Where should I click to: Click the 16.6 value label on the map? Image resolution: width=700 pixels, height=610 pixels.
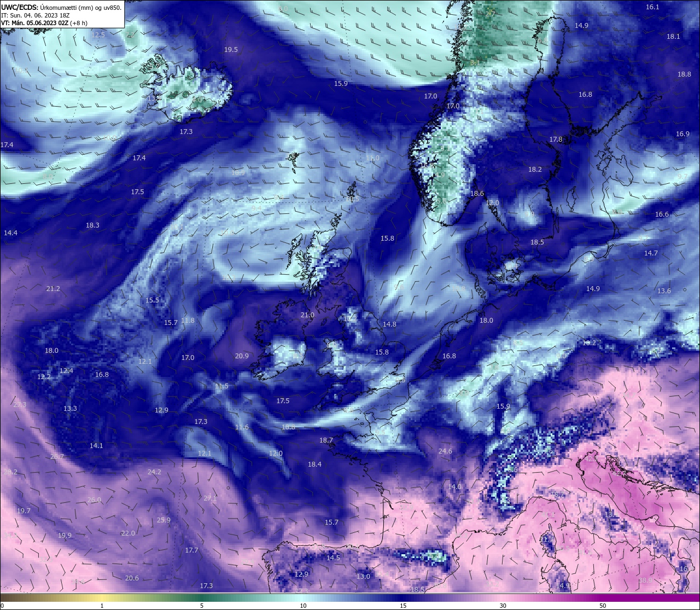662,214
